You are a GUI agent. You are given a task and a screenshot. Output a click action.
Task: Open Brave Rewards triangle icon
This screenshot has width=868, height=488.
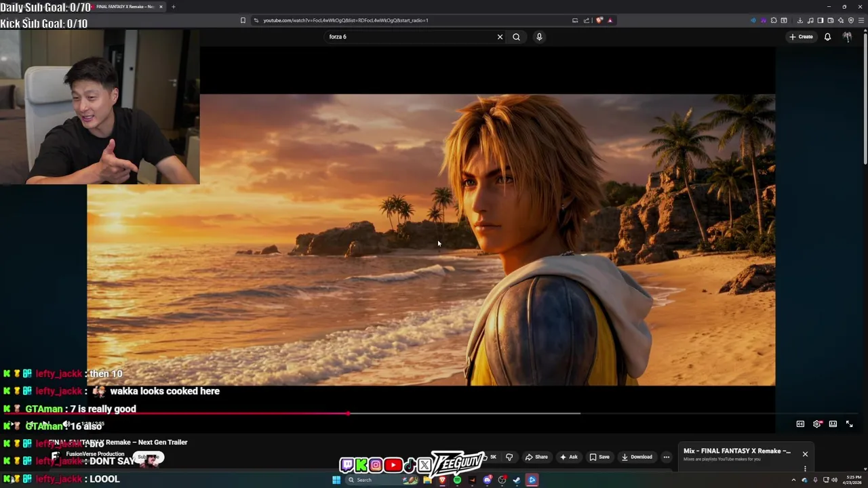[x=610, y=20]
